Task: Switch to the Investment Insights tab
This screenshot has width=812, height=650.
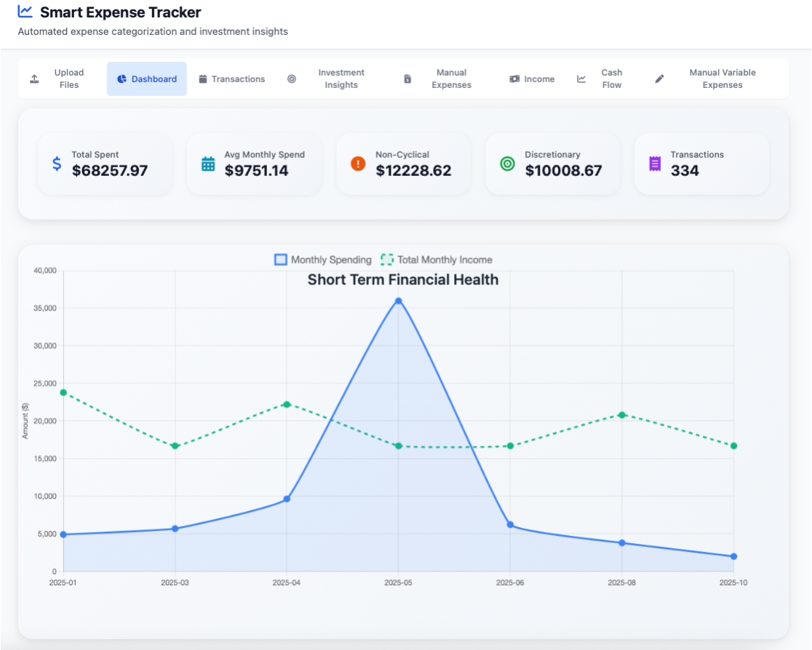Action: pos(341,79)
